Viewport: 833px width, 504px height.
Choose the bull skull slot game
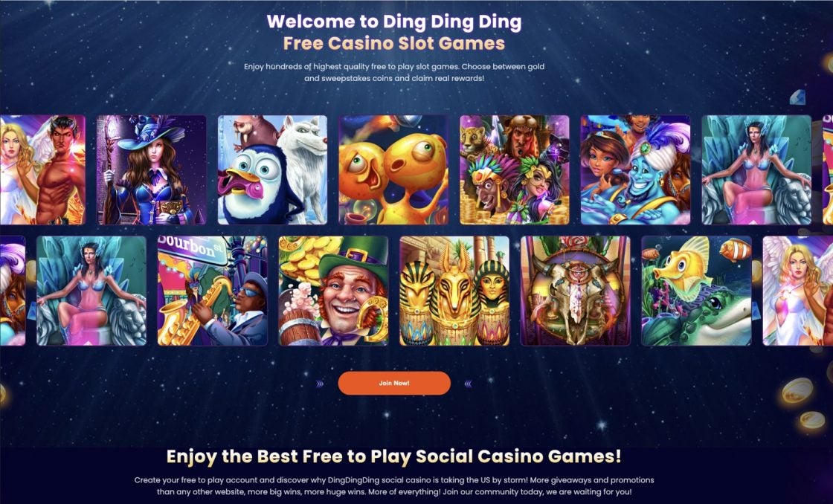tap(576, 291)
